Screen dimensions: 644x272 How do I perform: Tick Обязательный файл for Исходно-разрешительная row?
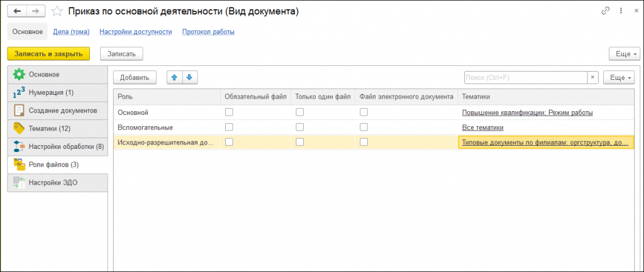[229, 142]
